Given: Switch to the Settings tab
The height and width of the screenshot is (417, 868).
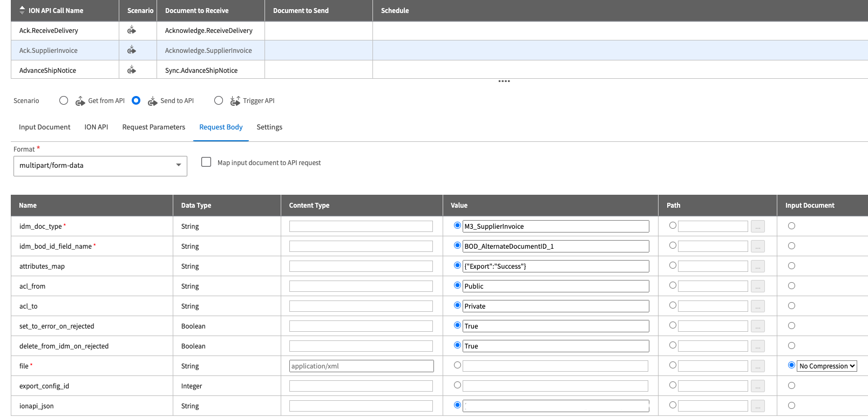Looking at the screenshot, I should pos(269,127).
